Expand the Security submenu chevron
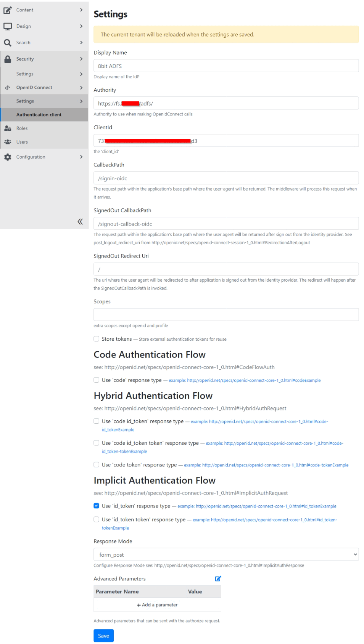364x644 pixels. click(81, 59)
